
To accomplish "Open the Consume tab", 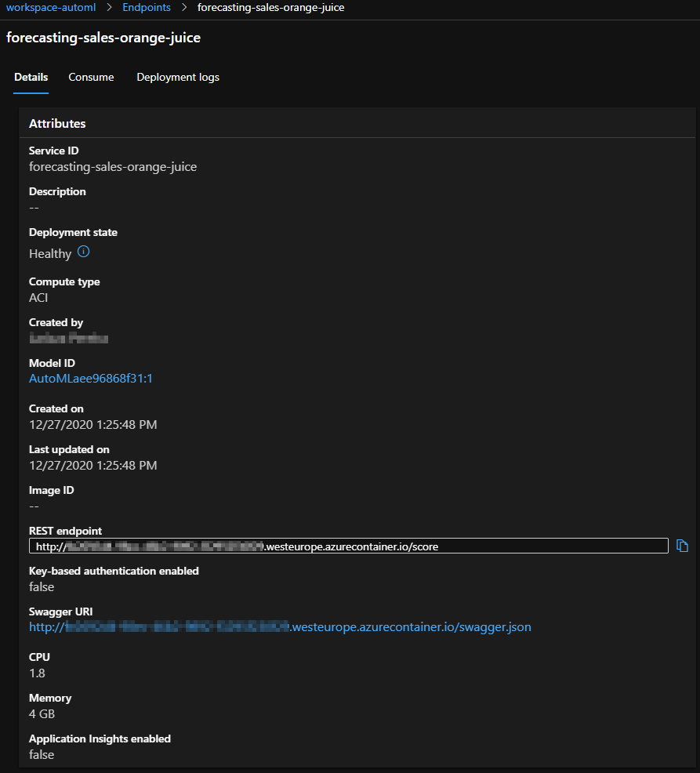I will tap(91, 78).
